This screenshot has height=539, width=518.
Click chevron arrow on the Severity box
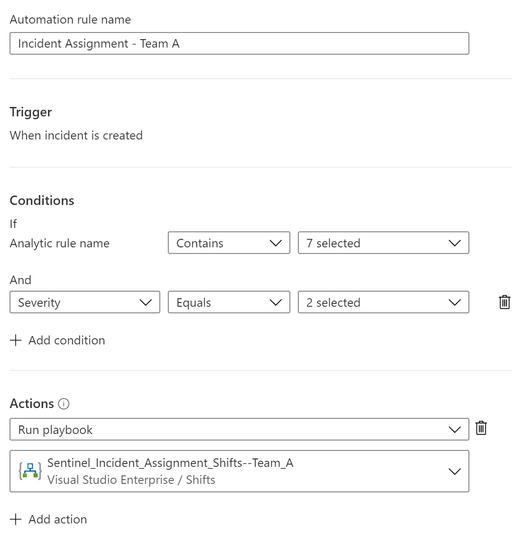coord(145,302)
